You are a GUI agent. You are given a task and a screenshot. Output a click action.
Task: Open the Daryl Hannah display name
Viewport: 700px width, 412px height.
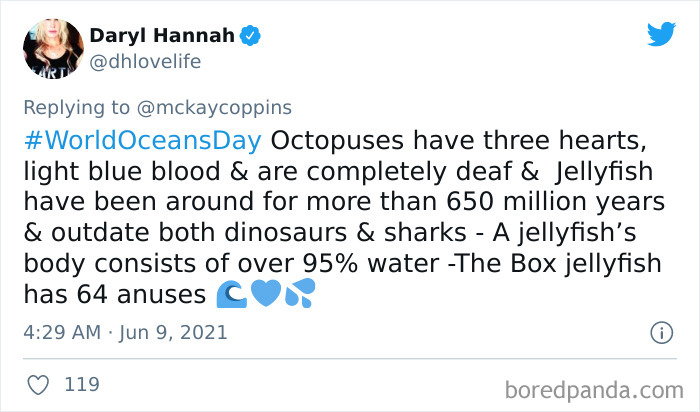[x=162, y=36]
